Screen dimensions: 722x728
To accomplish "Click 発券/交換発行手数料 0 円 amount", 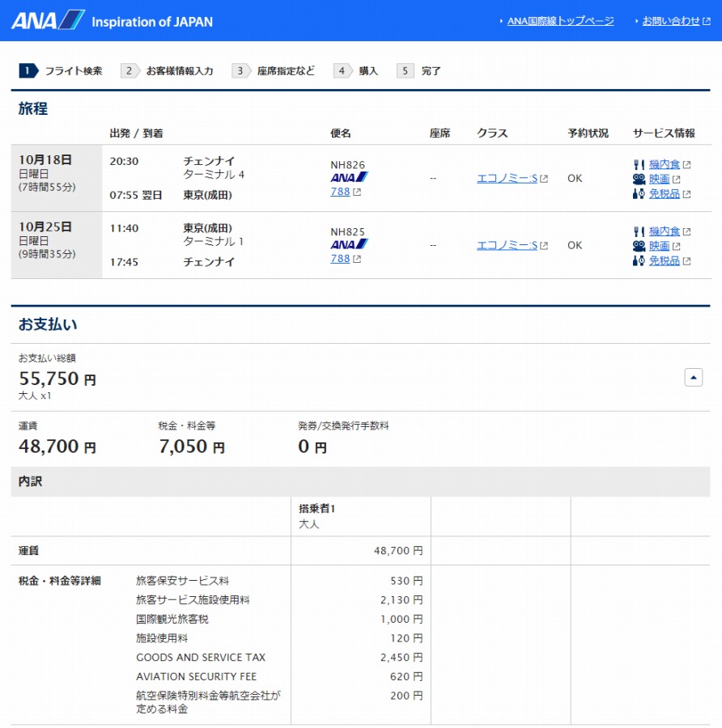I will pos(312,447).
